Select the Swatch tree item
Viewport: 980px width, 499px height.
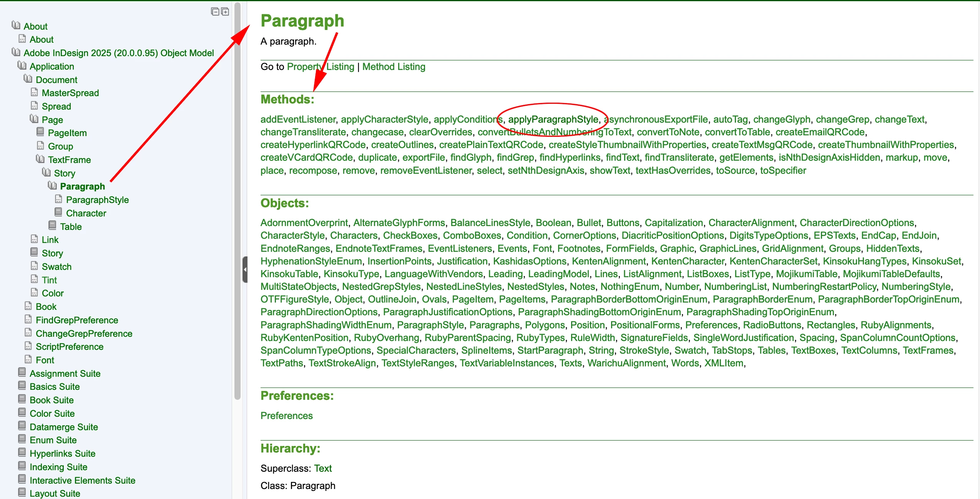tap(56, 267)
